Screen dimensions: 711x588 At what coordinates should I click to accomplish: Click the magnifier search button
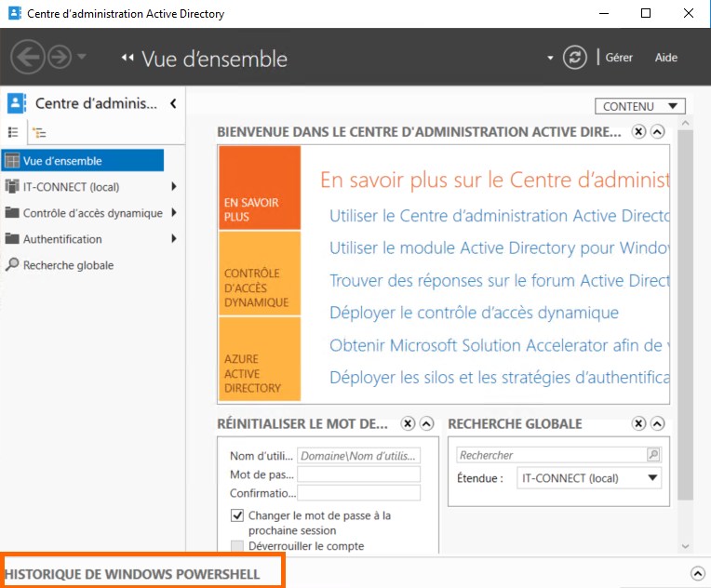[653, 454]
